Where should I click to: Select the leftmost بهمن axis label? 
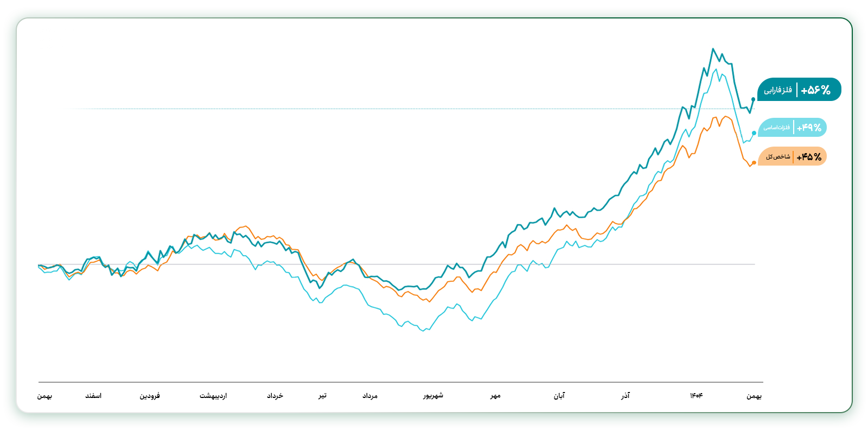click(x=44, y=396)
